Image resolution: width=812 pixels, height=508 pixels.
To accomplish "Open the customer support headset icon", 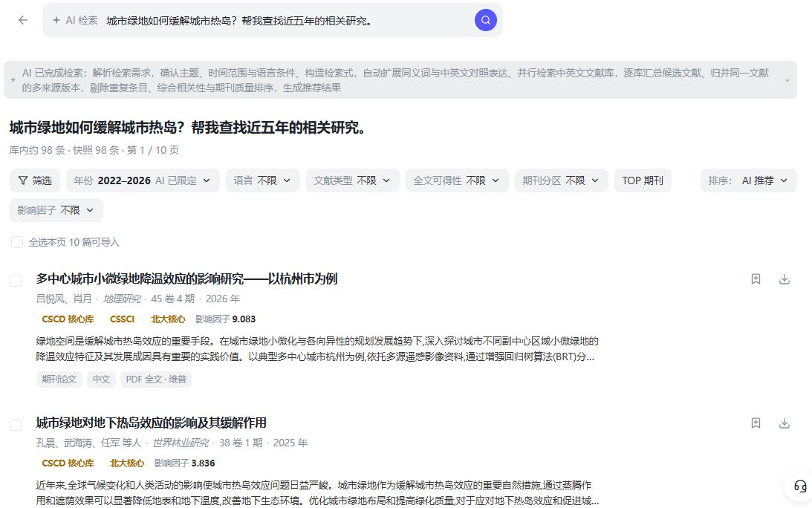I will coord(799,486).
